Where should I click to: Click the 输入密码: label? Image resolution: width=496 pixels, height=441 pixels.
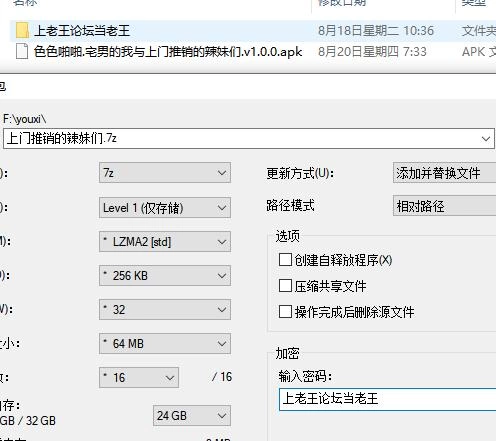coord(305,376)
